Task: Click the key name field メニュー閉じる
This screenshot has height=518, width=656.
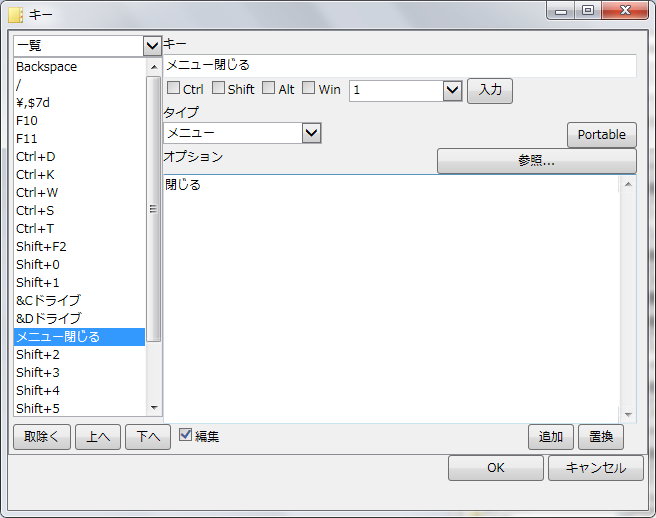Action: pos(400,65)
